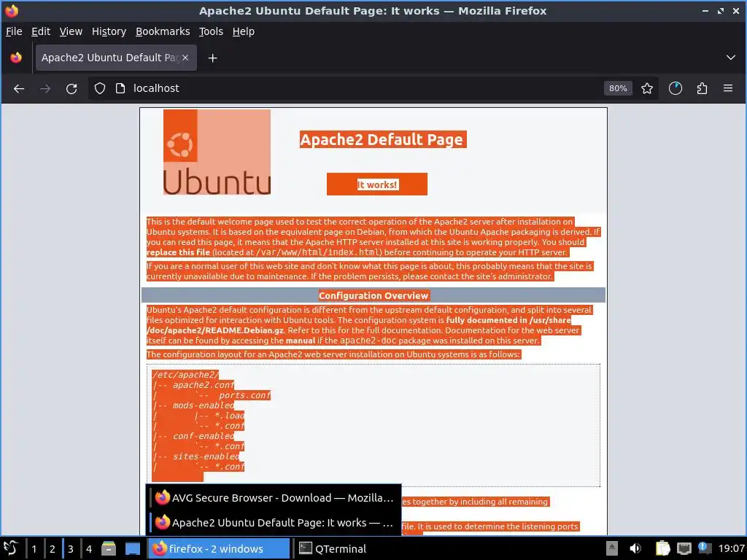747x560 pixels.
Task: Switch to workspace 1
Action: click(x=34, y=548)
